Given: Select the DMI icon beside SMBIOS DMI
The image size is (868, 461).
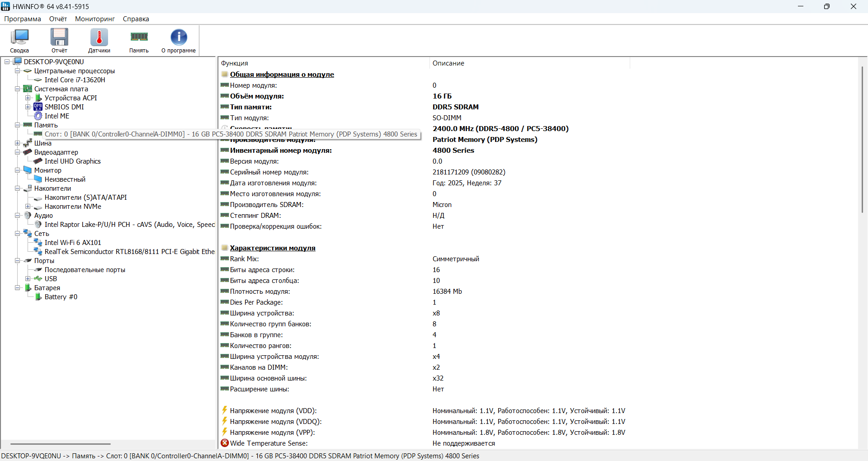Looking at the screenshot, I should (x=38, y=107).
